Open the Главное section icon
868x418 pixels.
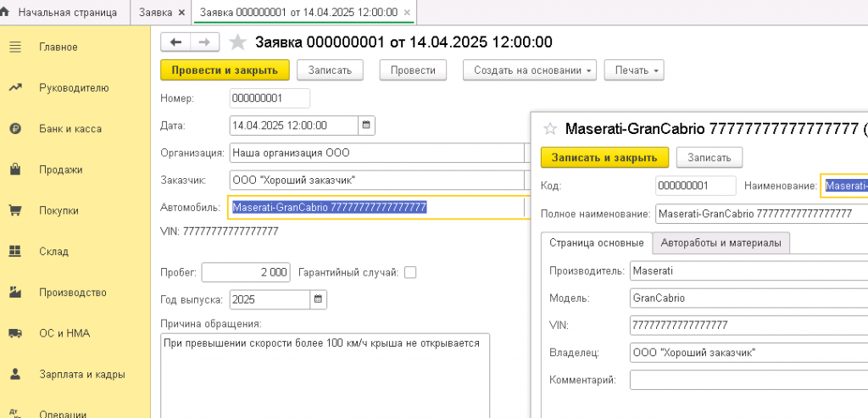coord(15,47)
